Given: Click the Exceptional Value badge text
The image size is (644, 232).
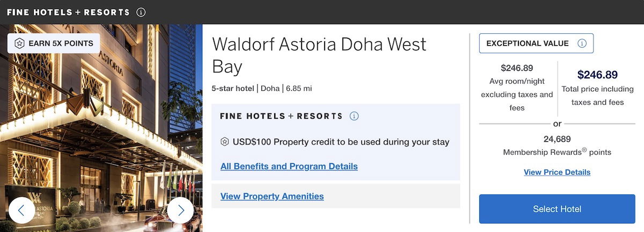Looking at the screenshot, I should tap(528, 44).
